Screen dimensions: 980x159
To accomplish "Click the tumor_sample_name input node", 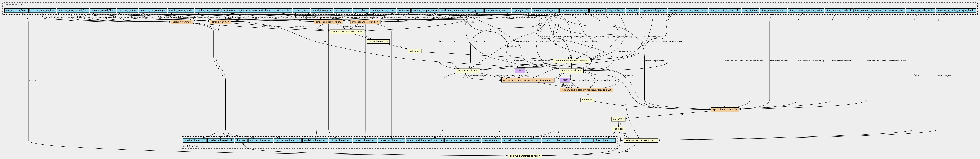I will tap(383, 11).
